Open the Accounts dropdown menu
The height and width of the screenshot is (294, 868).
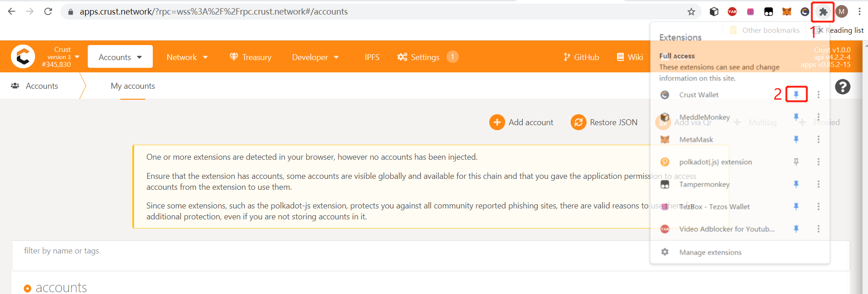[120, 57]
